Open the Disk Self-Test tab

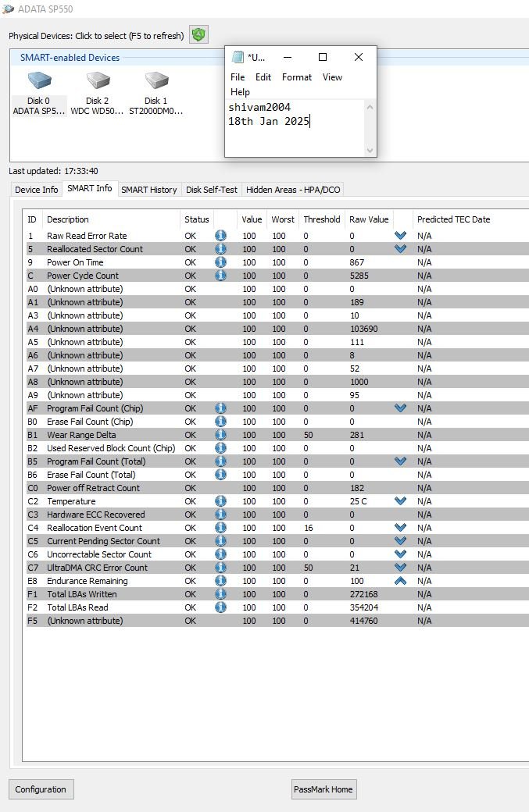point(212,190)
